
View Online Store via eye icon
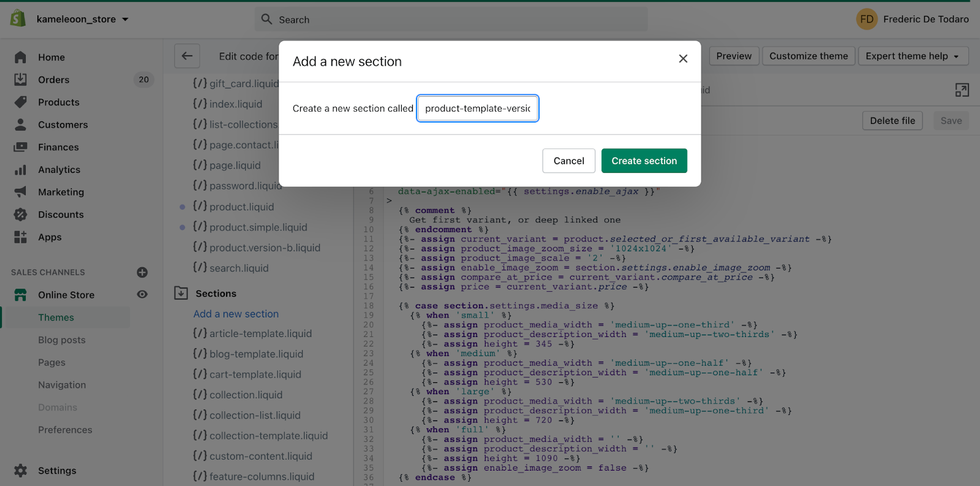[142, 295]
